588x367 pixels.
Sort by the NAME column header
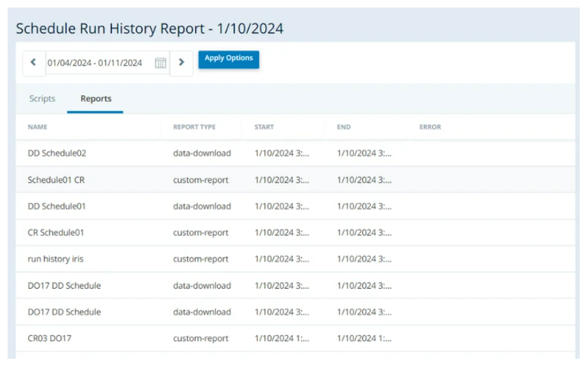click(37, 127)
